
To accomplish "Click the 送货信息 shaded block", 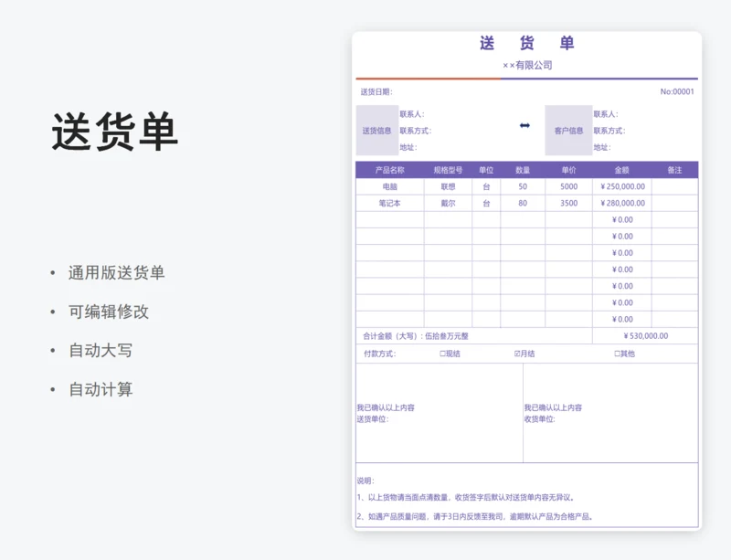I will [377, 131].
